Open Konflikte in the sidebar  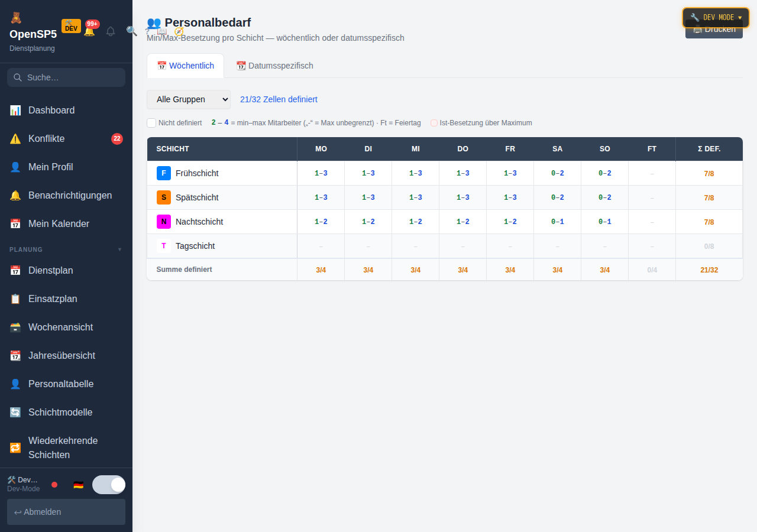pyautogui.click(x=66, y=138)
